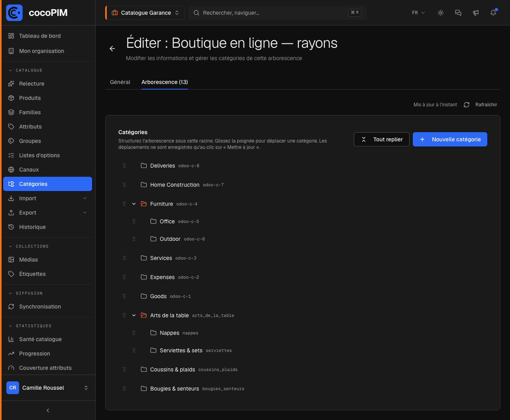Click the folder icon beside Services

(144, 258)
